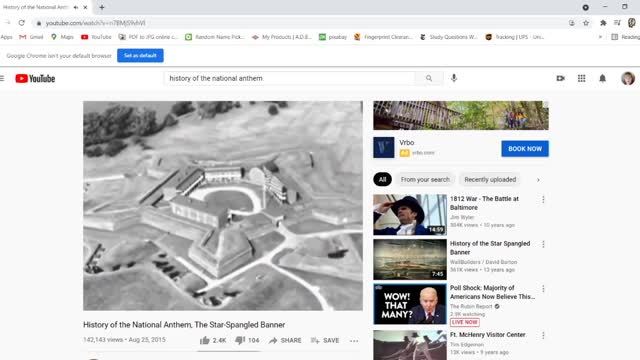Image resolution: width=640 pixels, height=360 pixels.
Task: Select the Recently uploaded chip
Action: (x=490, y=180)
